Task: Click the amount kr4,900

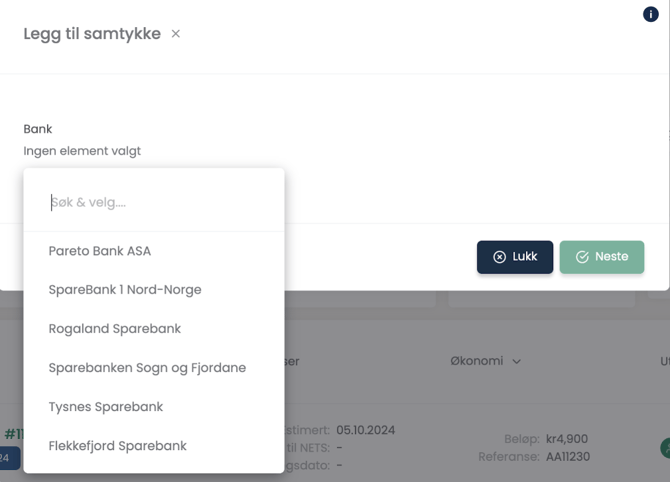Action: (x=573, y=438)
